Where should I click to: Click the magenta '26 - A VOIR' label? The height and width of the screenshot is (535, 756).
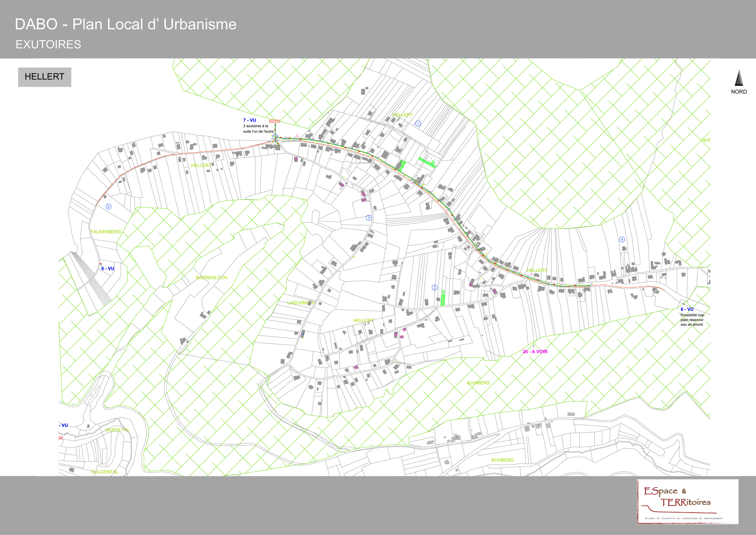click(x=535, y=352)
